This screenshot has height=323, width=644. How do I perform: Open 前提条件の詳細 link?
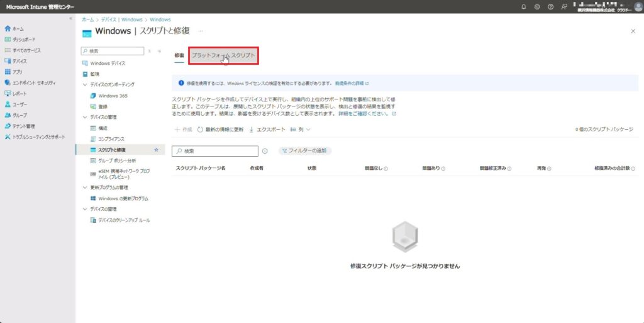coord(352,83)
